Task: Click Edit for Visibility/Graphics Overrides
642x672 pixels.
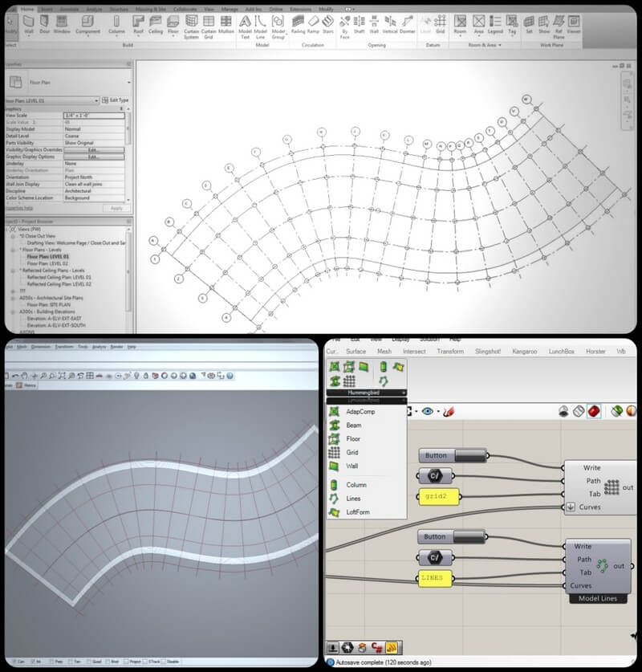Action: coord(93,149)
